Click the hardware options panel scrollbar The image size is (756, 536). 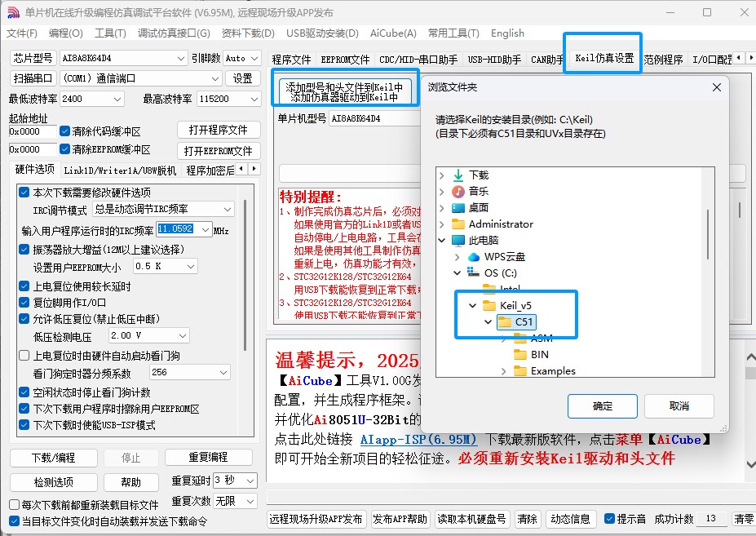[x=245, y=275]
